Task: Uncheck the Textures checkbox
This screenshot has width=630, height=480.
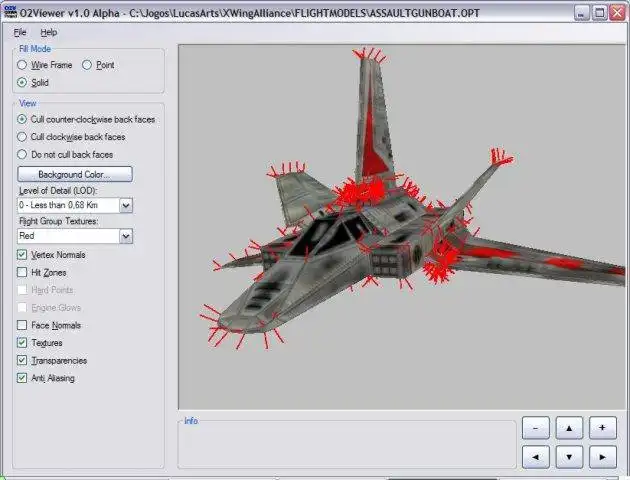Action: tap(22, 343)
